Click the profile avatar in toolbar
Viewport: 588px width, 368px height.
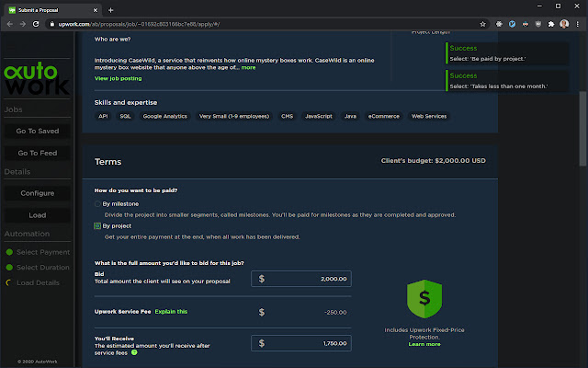(x=564, y=24)
